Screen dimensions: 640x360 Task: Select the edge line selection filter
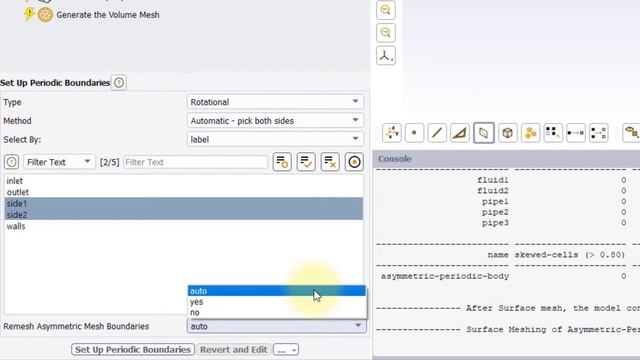click(437, 133)
